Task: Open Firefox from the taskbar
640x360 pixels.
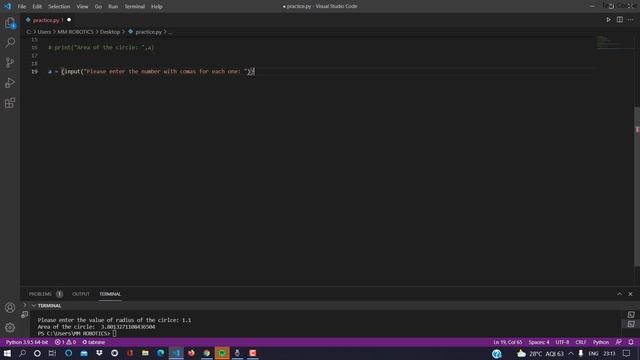Action: click(x=191, y=353)
